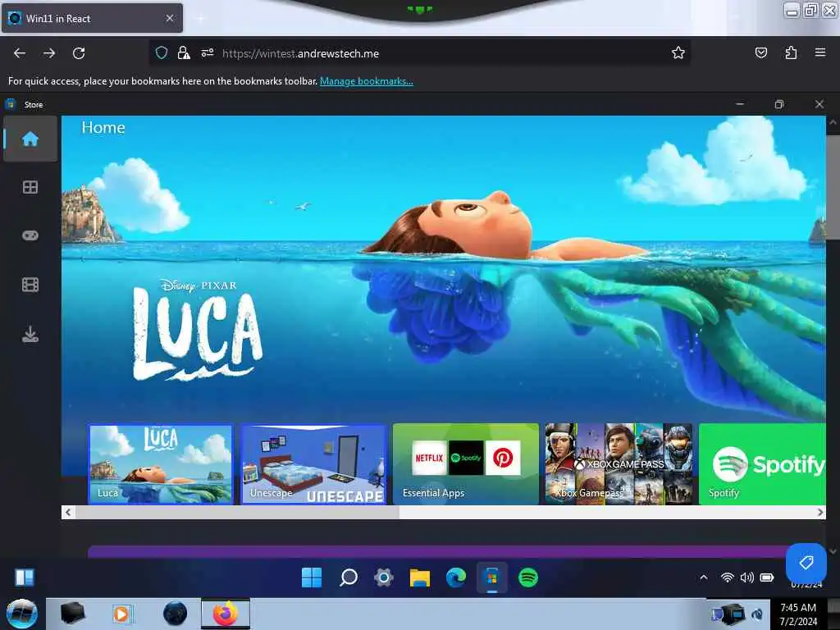
Task: Open the Downloads section in Store sidebar
Action: click(x=30, y=334)
